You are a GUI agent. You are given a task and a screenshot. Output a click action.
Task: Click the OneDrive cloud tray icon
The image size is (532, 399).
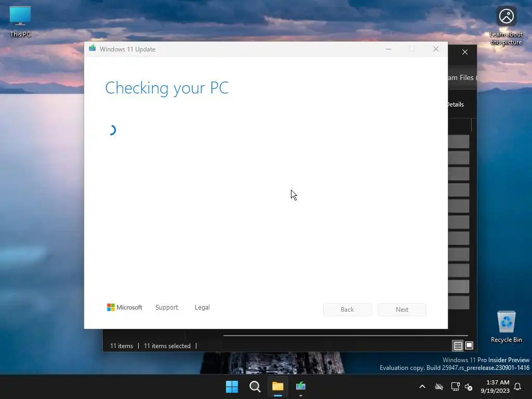point(439,387)
